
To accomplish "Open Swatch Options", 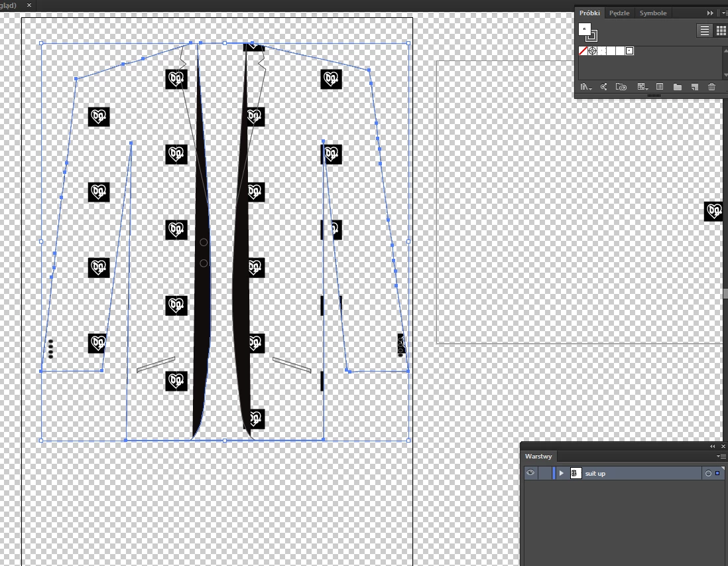I will tap(660, 87).
